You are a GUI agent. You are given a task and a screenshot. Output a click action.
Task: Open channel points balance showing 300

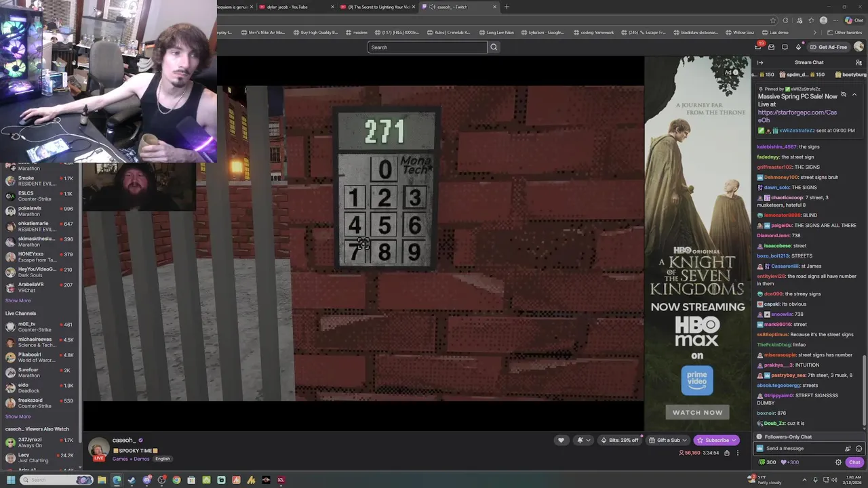point(767,462)
